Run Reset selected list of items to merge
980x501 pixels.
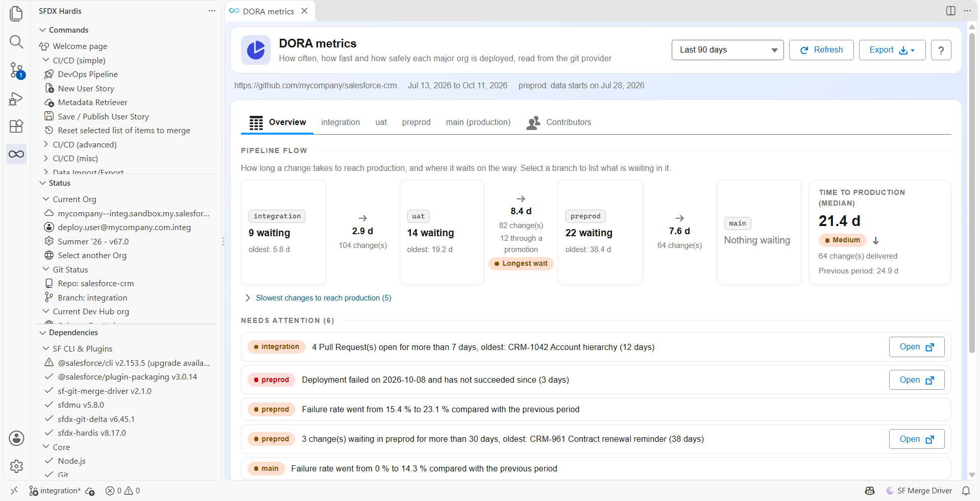[124, 130]
